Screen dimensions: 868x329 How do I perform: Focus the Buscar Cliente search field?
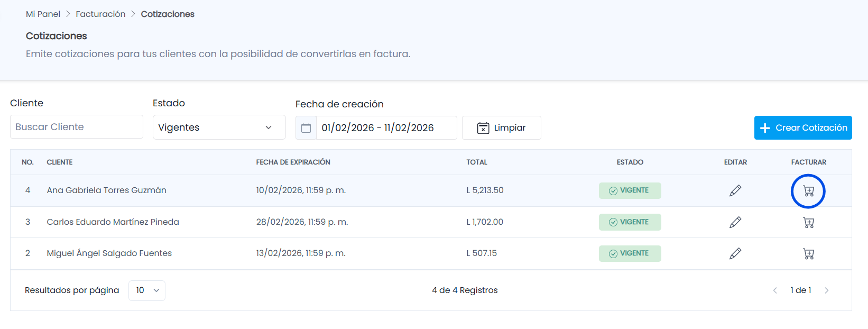click(77, 127)
